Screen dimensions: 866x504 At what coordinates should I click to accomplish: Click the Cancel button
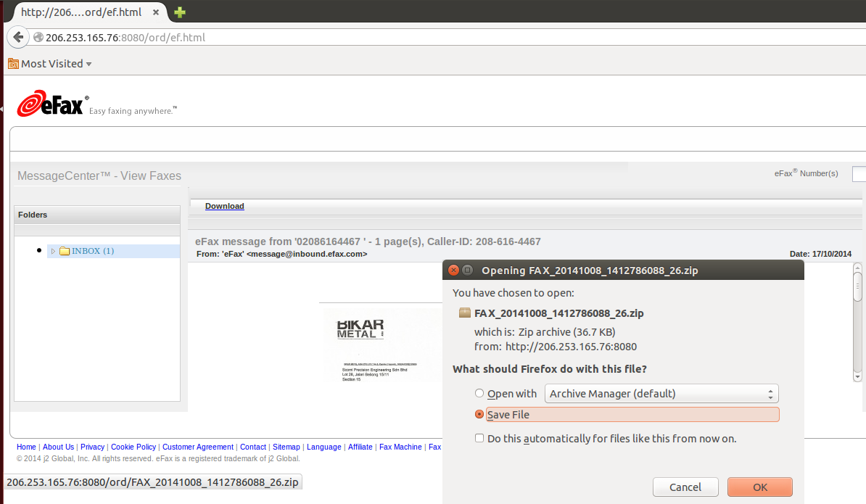point(685,487)
